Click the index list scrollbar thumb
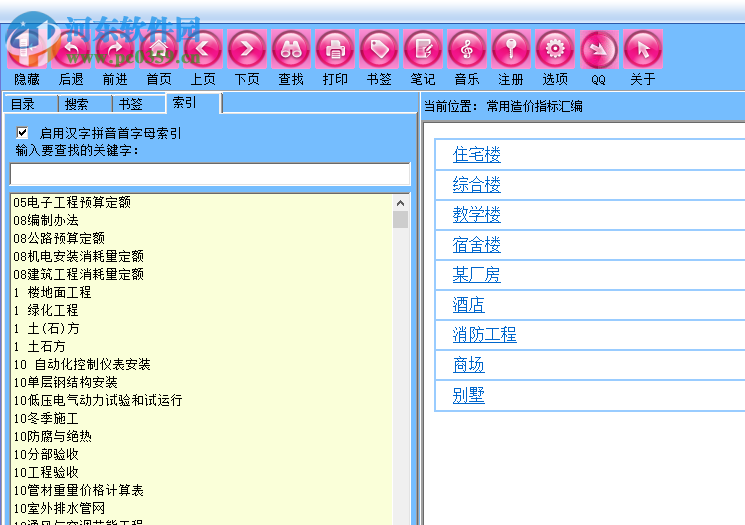This screenshot has width=745, height=525. 401,220
